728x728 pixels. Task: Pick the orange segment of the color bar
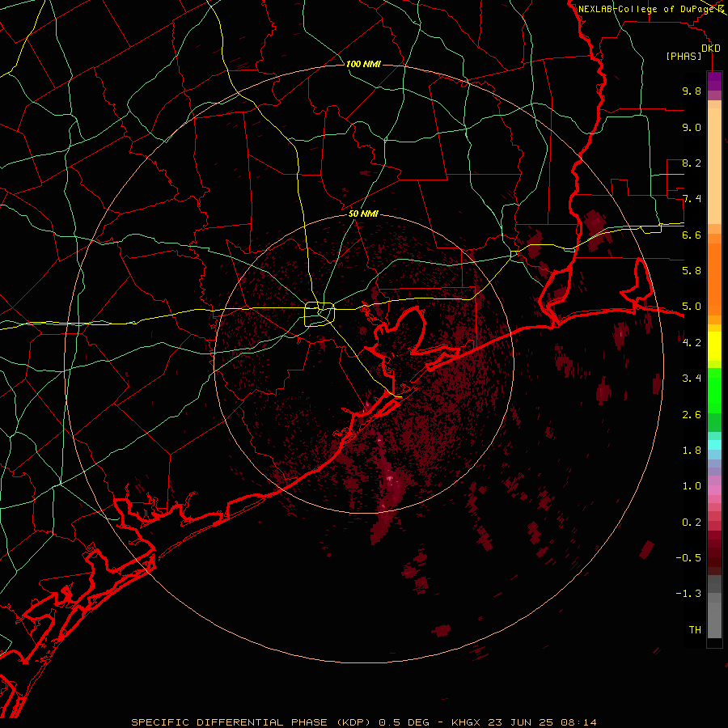(x=714, y=278)
